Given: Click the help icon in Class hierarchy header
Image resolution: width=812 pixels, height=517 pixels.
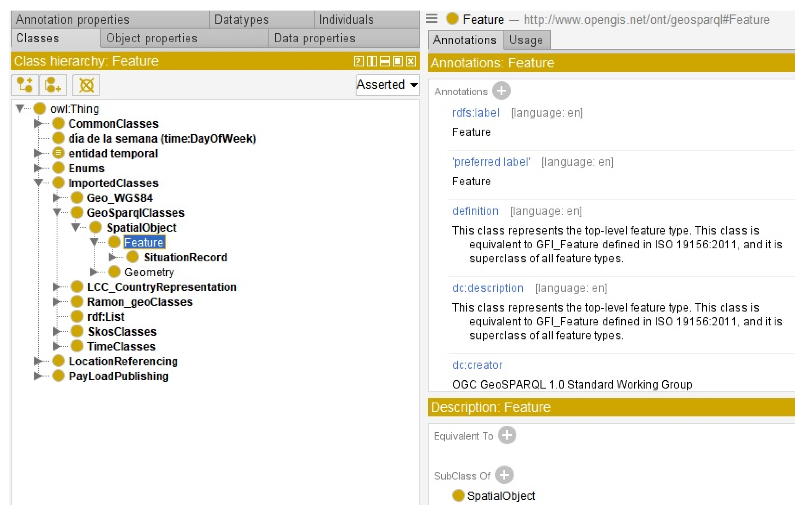Looking at the screenshot, I should click(358, 61).
